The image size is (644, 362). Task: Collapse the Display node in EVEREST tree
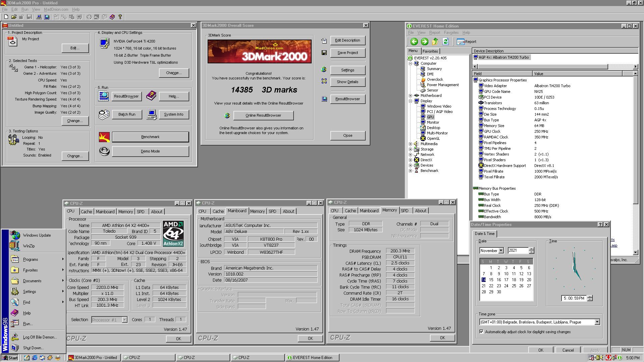tap(411, 101)
